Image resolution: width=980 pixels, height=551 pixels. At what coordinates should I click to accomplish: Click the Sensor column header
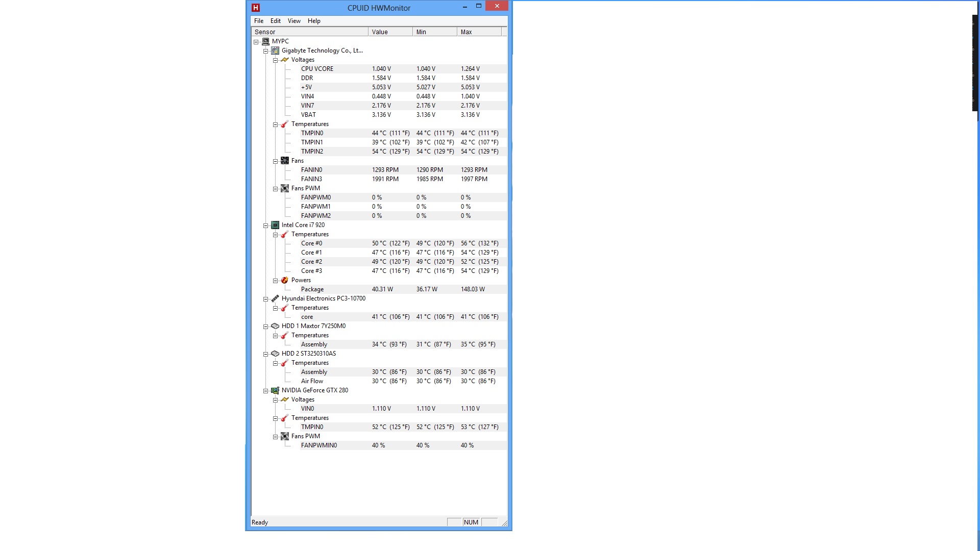[x=310, y=32]
